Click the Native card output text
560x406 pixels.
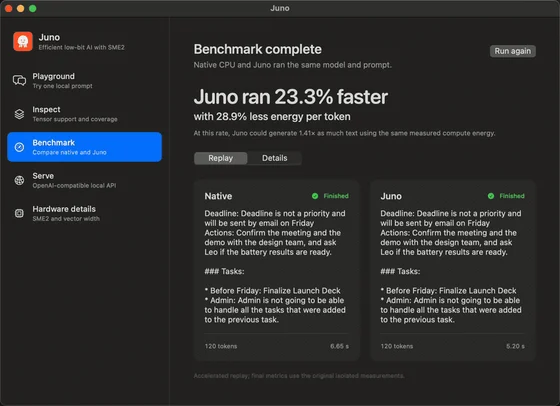coord(275,266)
